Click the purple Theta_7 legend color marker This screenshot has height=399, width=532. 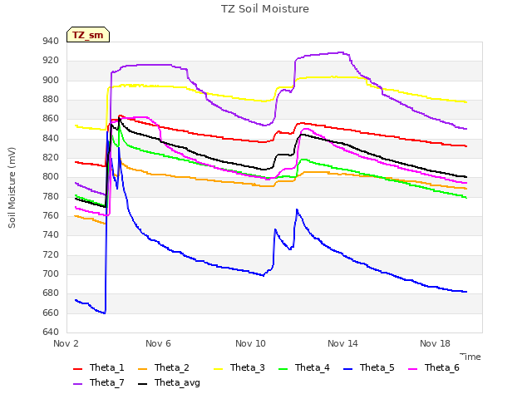[77, 384]
